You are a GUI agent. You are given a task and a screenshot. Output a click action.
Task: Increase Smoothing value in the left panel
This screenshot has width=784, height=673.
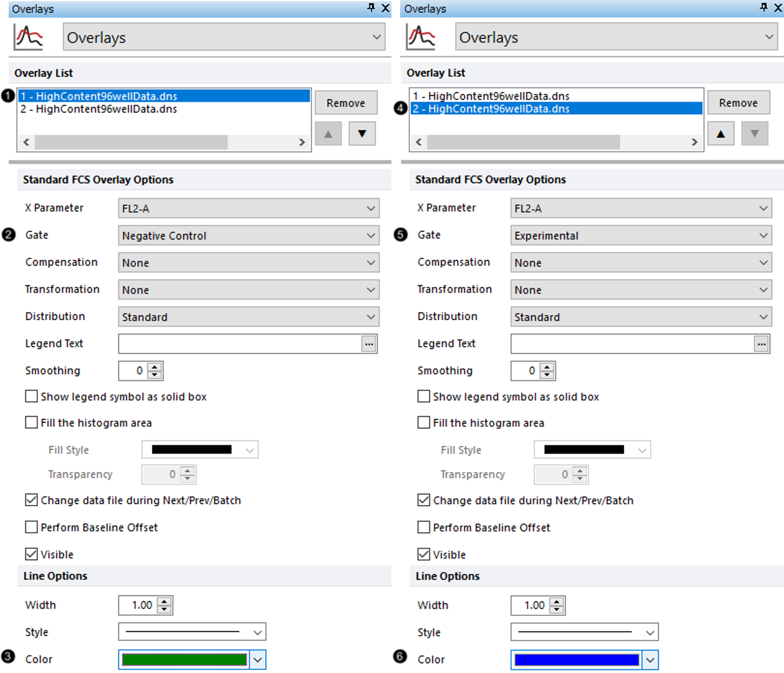coord(155,367)
